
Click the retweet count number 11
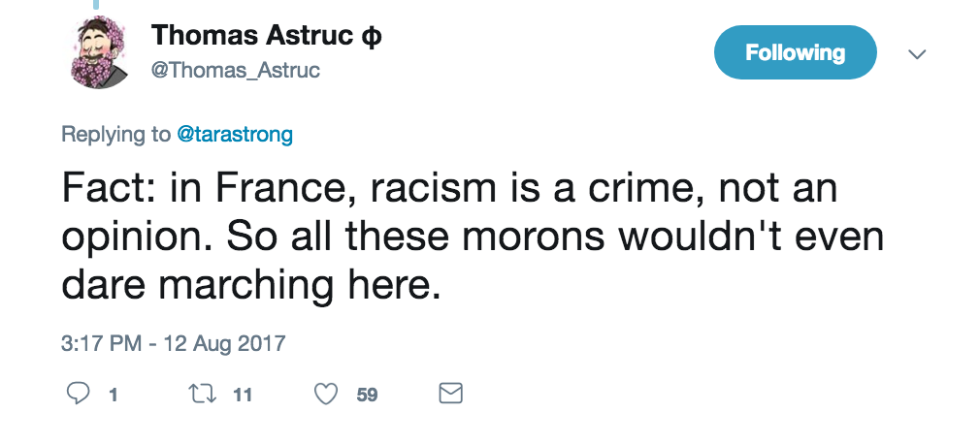coord(242,395)
